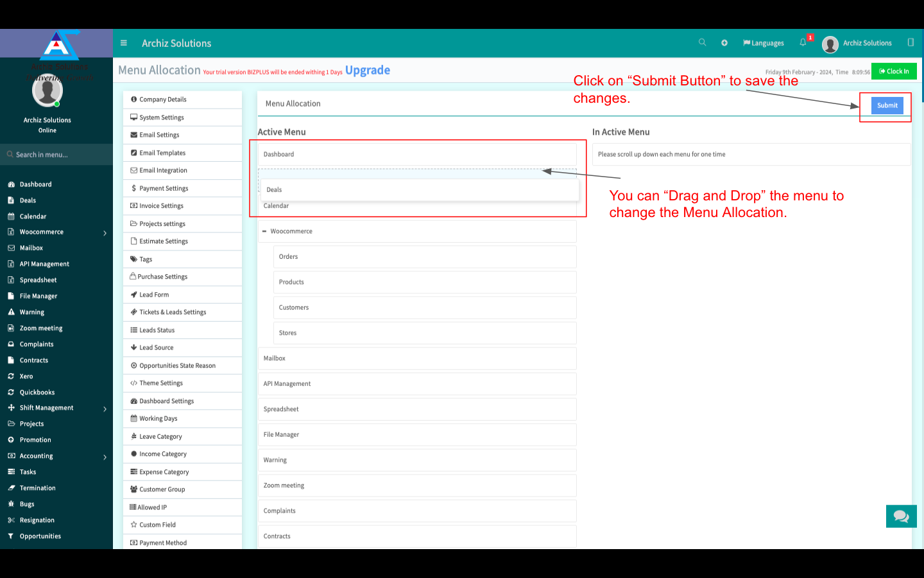The width and height of the screenshot is (924, 578).
Task: Click the blue Submit button
Action: pos(887,105)
